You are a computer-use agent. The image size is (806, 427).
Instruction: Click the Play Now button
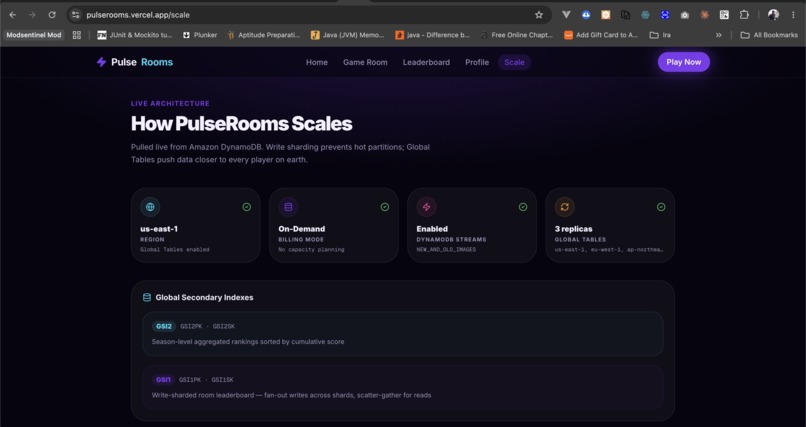[x=684, y=62]
